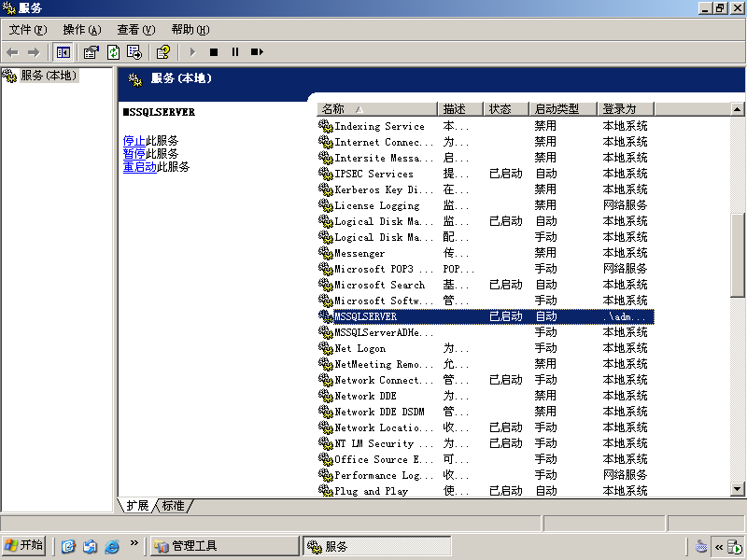Open the 操作(A) menu
The height and width of the screenshot is (560, 747).
82,30
